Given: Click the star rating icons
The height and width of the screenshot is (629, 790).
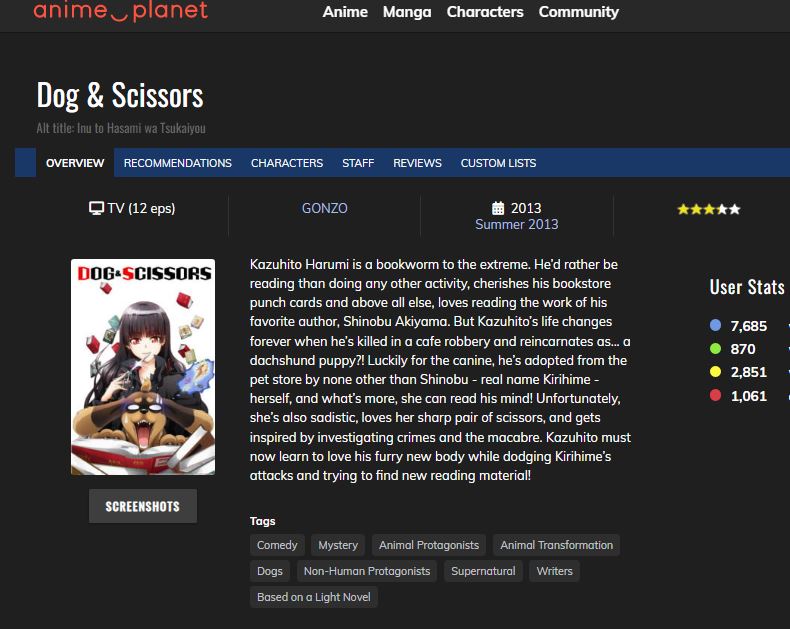Looking at the screenshot, I should [x=708, y=209].
